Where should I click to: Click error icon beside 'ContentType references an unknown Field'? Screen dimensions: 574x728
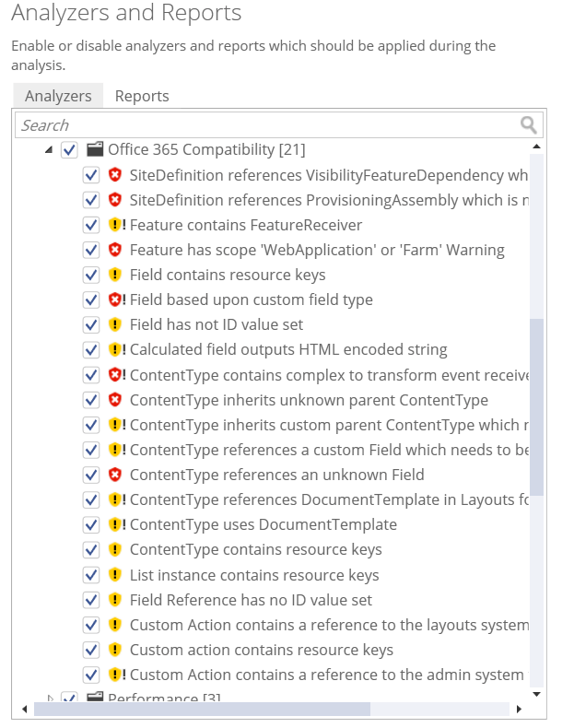tap(114, 475)
